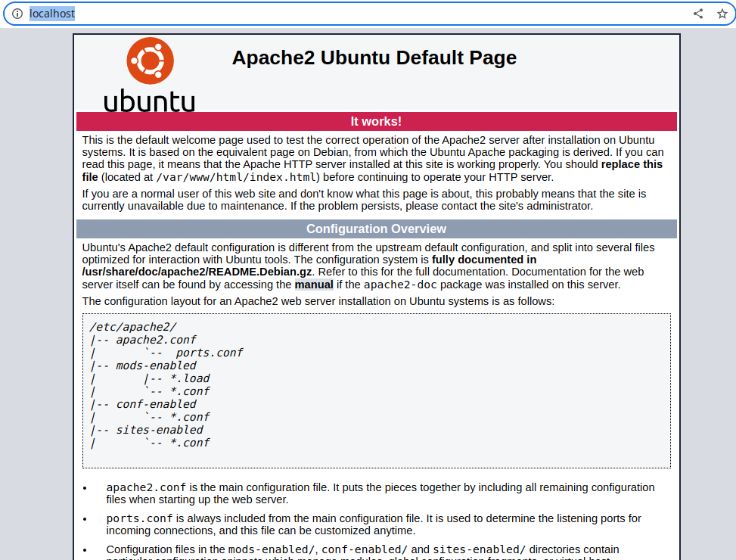
Task: Select the sites-enabled entry in layout tree
Action: pos(159,430)
